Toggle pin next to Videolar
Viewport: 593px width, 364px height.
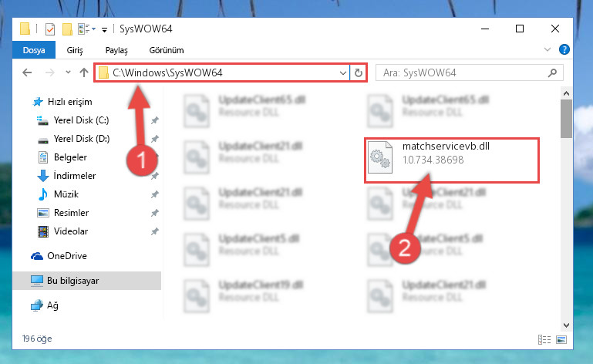click(155, 231)
